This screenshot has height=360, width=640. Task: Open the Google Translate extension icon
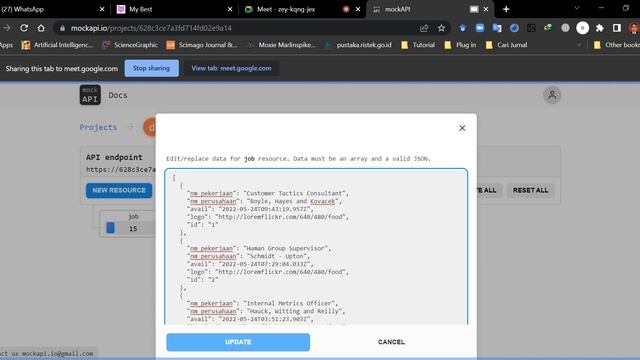(x=497, y=28)
